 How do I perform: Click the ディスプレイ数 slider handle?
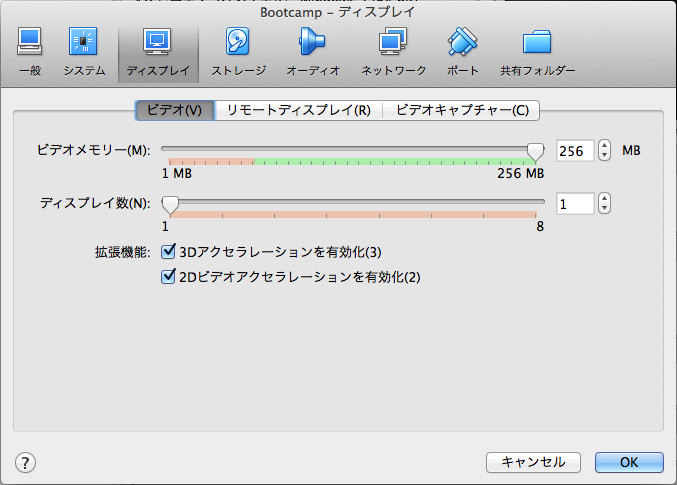[170, 205]
